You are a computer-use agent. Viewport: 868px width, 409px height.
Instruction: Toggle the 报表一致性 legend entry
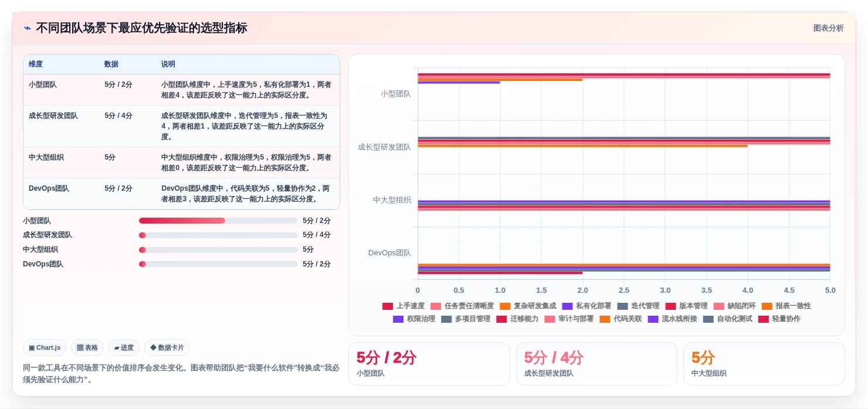[786, 306]
